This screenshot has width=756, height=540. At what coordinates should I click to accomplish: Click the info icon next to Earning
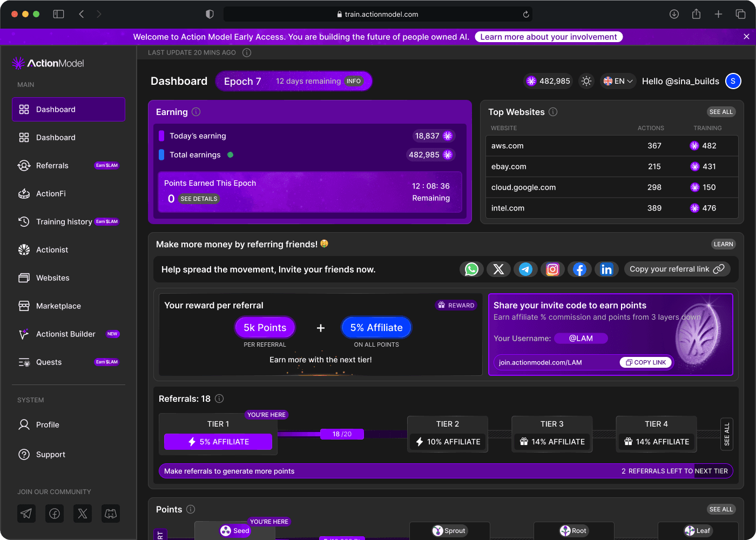pos(196,112)
